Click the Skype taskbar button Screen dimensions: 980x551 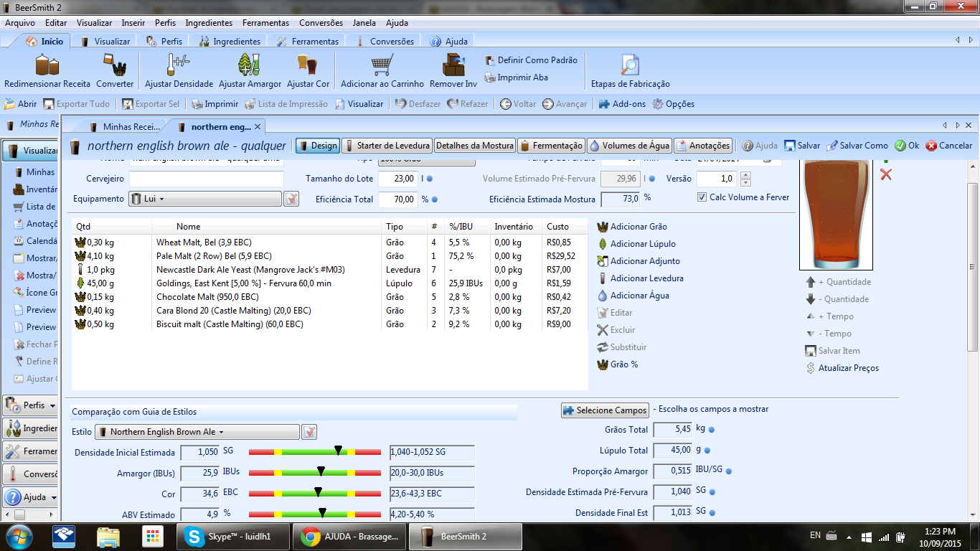click(233, 536)
